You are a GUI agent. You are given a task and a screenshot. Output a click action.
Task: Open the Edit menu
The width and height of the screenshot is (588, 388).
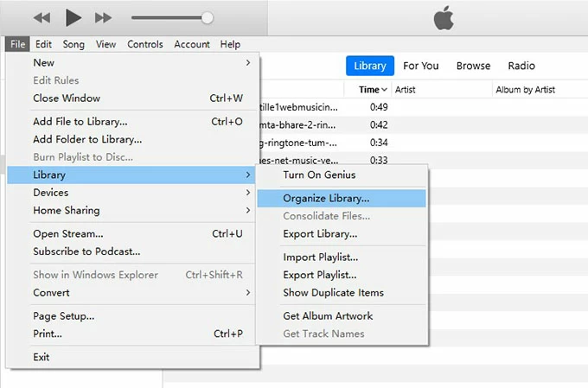tap(43, 44)
